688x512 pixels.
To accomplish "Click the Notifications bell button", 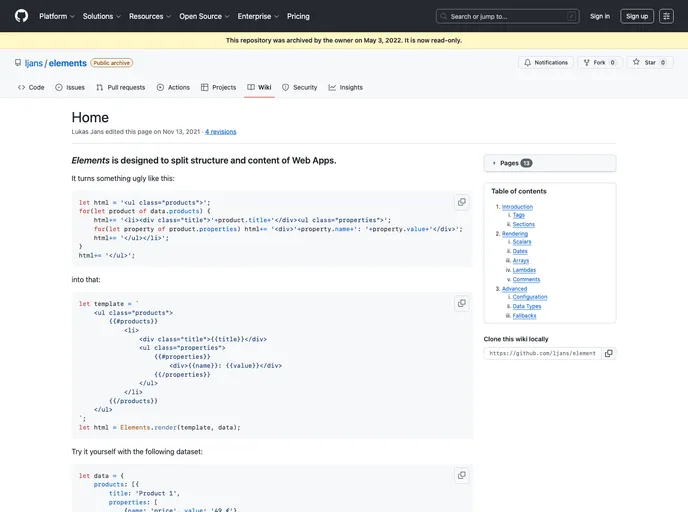I will click(545, 62).
